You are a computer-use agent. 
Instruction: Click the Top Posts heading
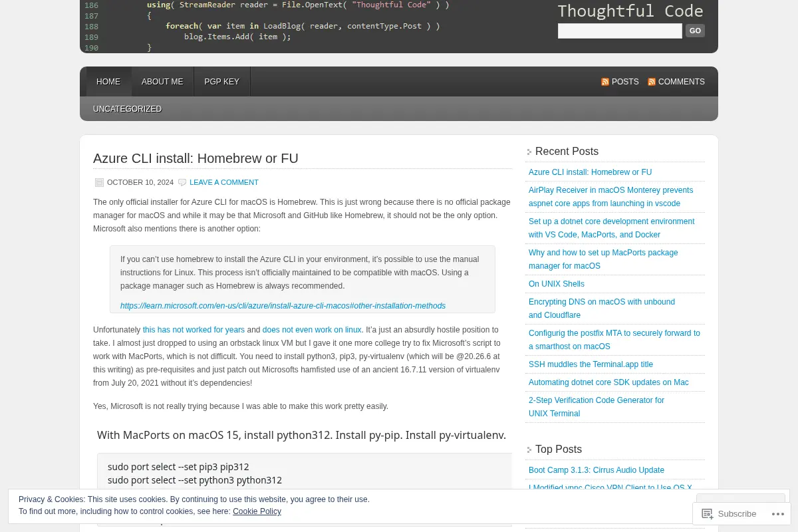click(x=559, y=450)
